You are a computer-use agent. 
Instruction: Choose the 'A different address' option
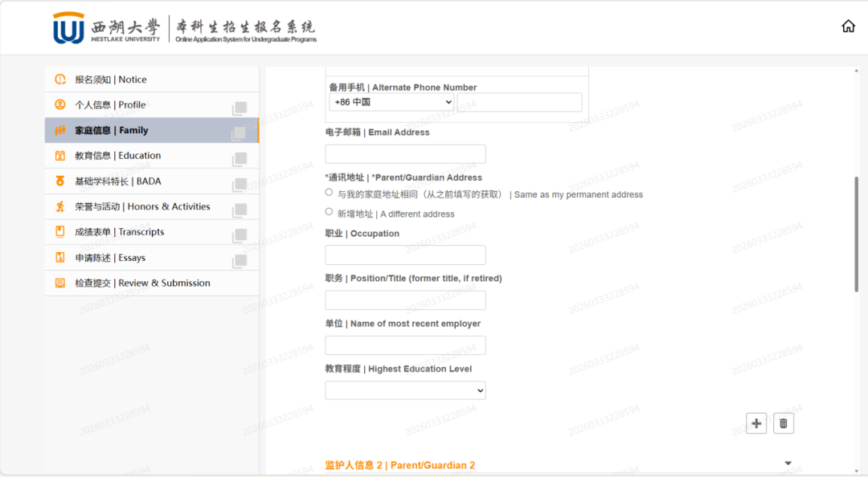click(x=329, y=212)
